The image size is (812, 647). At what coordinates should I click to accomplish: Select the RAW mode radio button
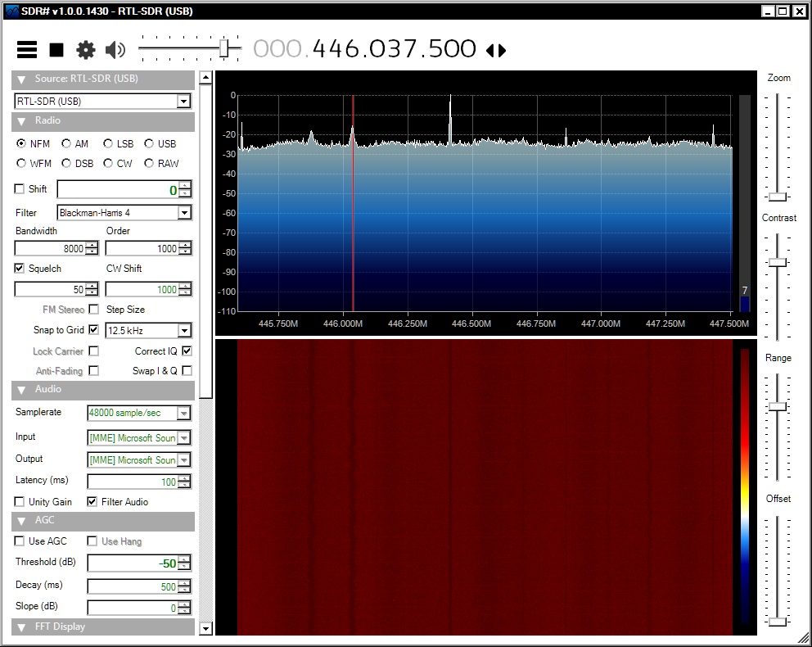(x=149, y=163)
